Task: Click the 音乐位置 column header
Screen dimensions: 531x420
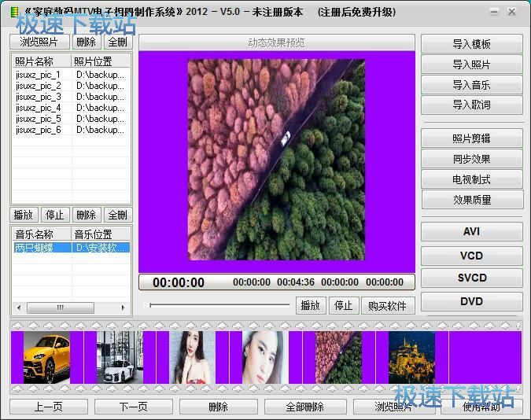Action: coord(101,234)
